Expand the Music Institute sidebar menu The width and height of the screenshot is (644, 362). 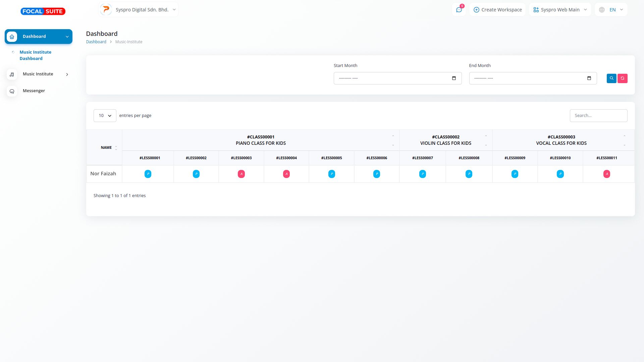pyautogui.click(x=38, y=74)
